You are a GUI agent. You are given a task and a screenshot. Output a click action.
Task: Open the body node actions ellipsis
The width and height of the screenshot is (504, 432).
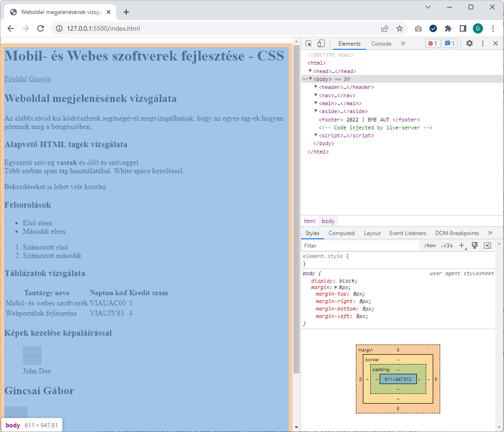(x=304, y=79)
